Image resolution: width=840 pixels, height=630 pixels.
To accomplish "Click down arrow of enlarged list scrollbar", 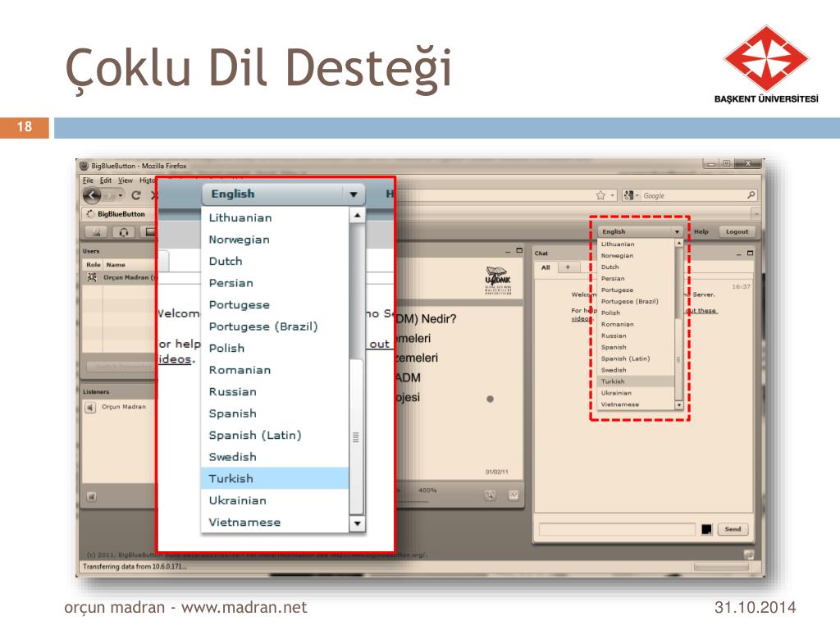I will [x=357, y=523].
